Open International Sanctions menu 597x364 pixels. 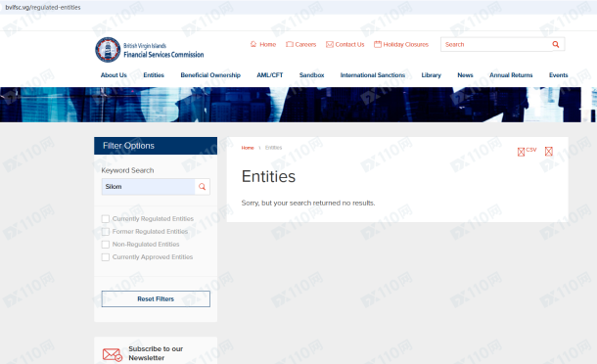pos(373,75)
